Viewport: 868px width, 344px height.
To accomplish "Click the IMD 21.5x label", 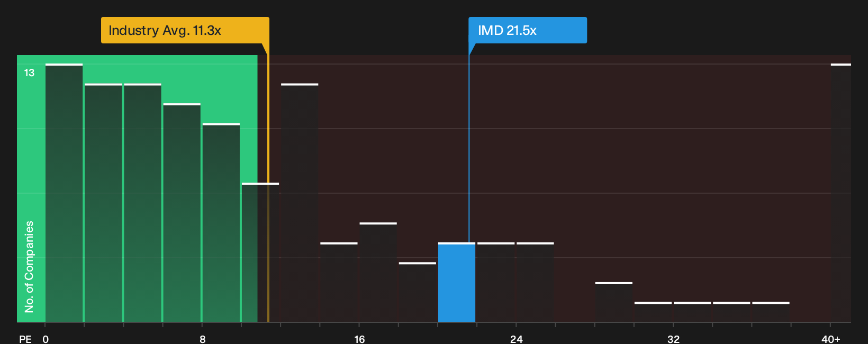I will [527, 30].
